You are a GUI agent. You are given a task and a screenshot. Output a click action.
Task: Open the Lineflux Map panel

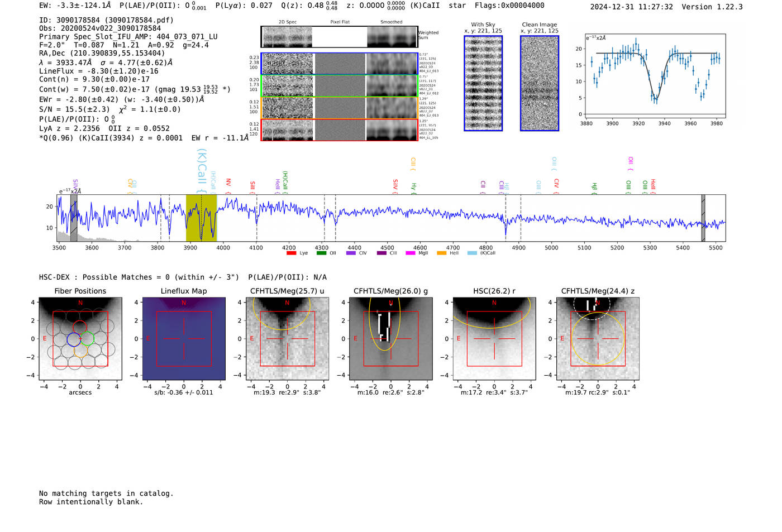(x=184, y=339)
